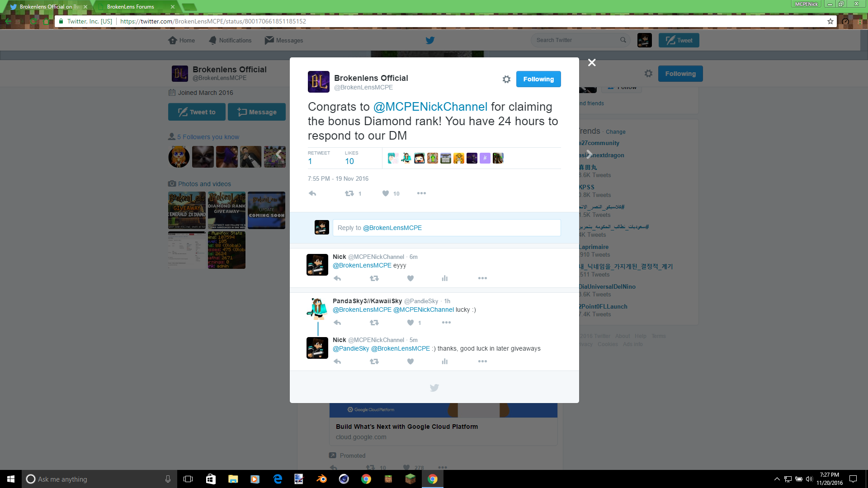The height and width of the screenshot is (488, 868).
Task: Click the Change link next to Trends
Action: coord(616,132)
